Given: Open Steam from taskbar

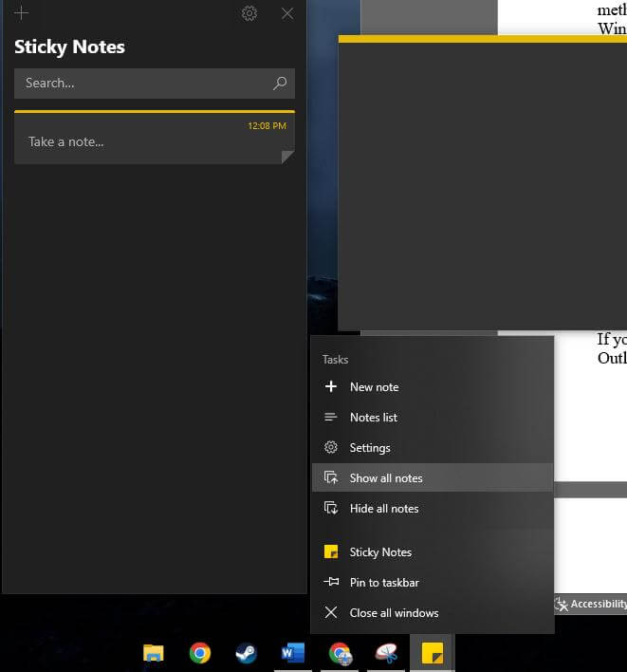Looking at the screenshot, I should pyautogui.click(x=247, y=653).
